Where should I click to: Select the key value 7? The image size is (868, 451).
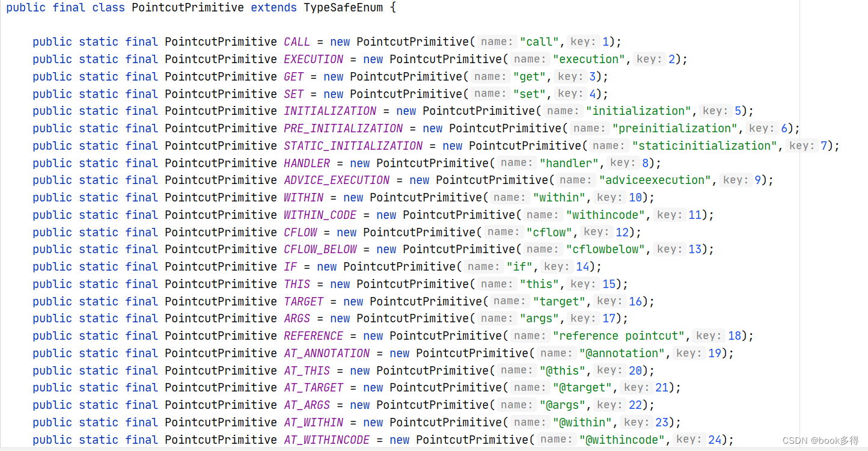pyautogui.click(x=824, y=146)
